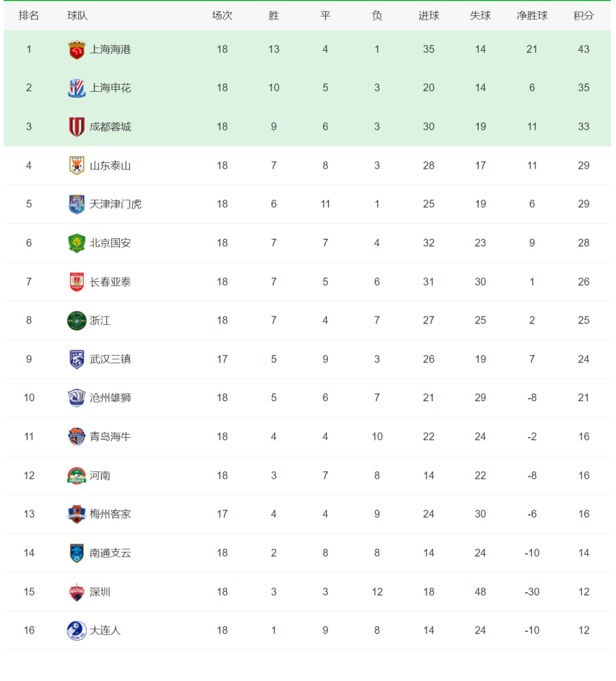Screen dimensions: 616x681
Task: Open the 天津津门虎 team name link
Action: click(116, 204)
